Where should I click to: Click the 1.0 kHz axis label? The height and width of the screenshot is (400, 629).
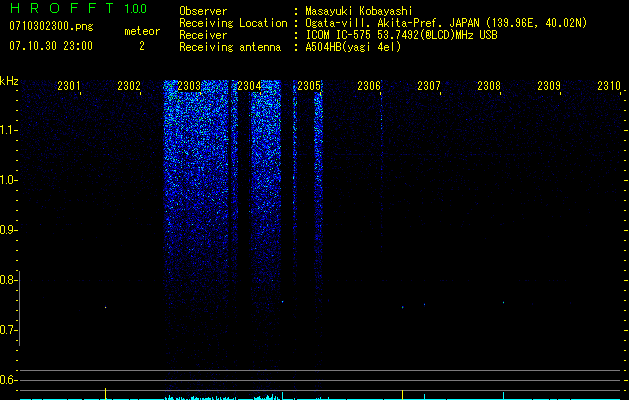(x=8, y=180)
